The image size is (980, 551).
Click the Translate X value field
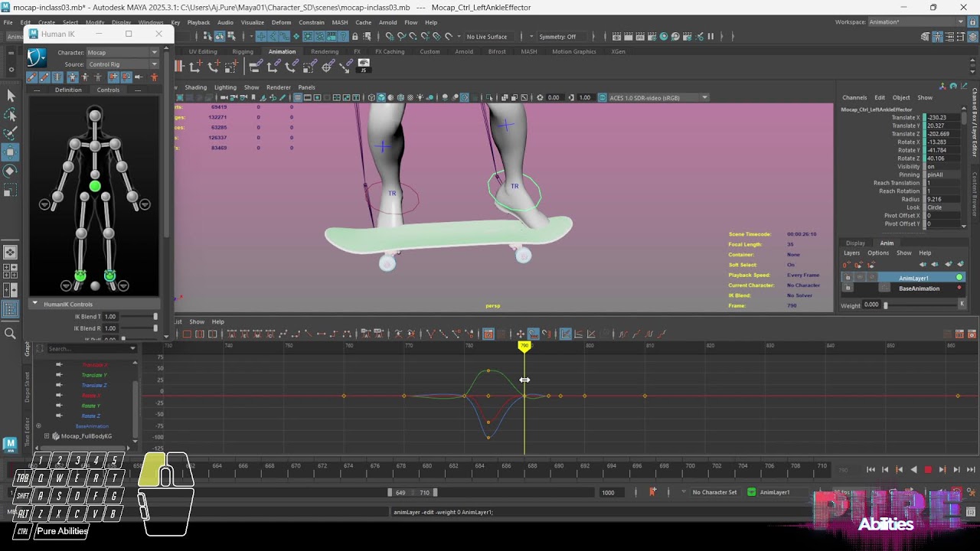(944, 117)
